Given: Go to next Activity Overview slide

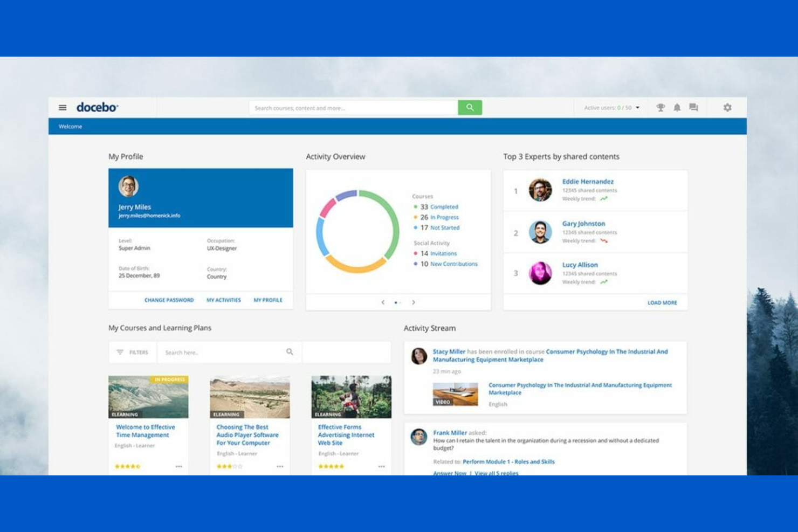Looking at the screenshot, I should tap(414, 302).
